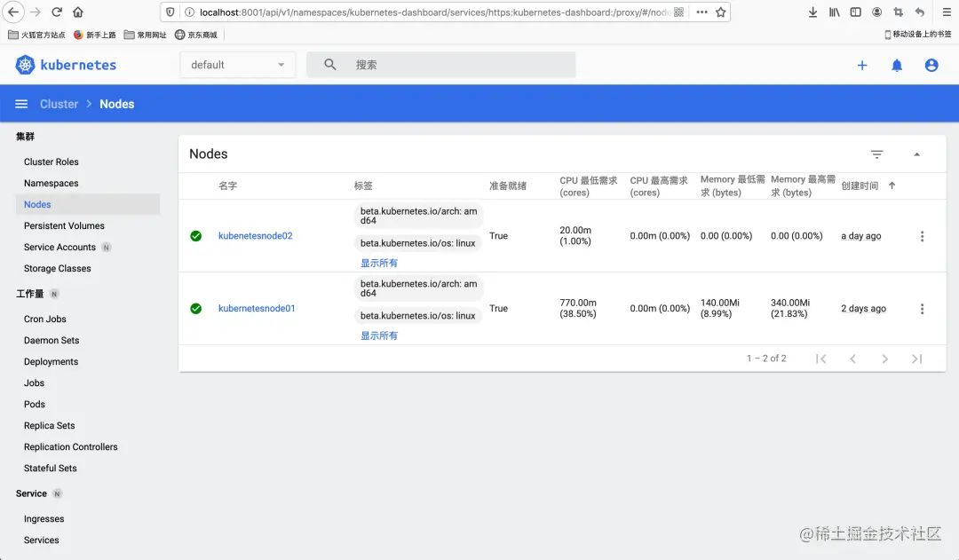Image resolution: width=959 pixels, height=560 pixels.
Task: Click the QR code icon in address bar
Action: pos(679,12)
